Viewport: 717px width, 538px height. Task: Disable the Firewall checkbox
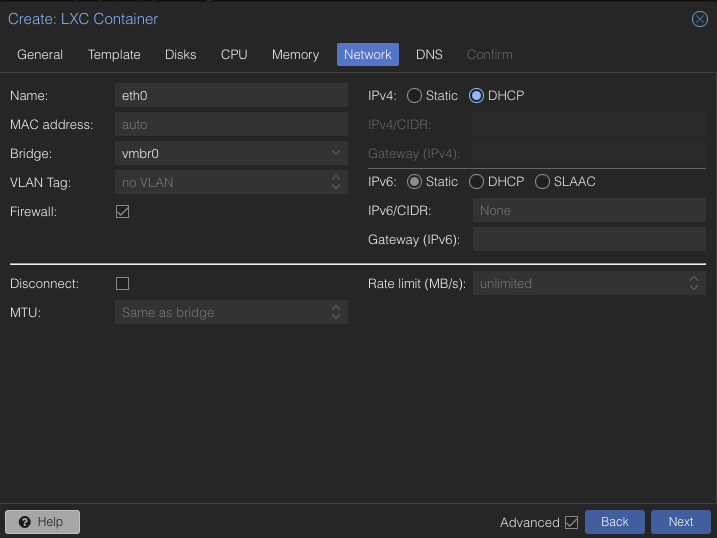123,212
